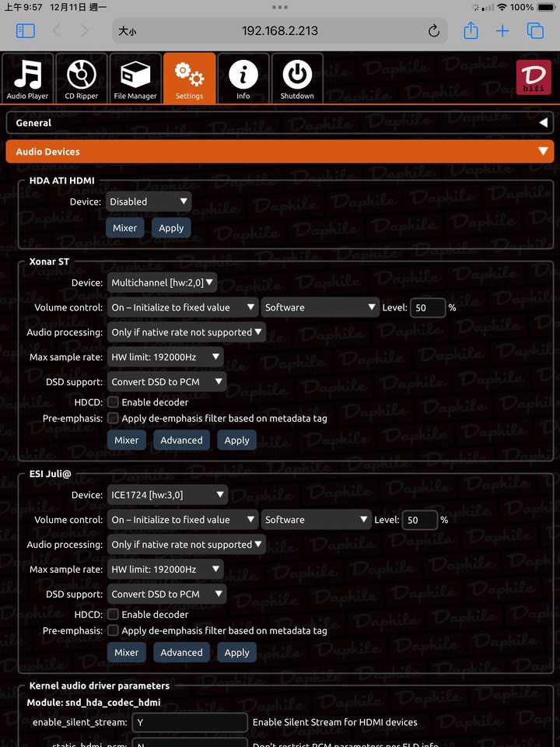The height and width of the screenshot is (747, 560).
Task: Open Xonar ST Audio processing dropdown
Action: point(186,332)
